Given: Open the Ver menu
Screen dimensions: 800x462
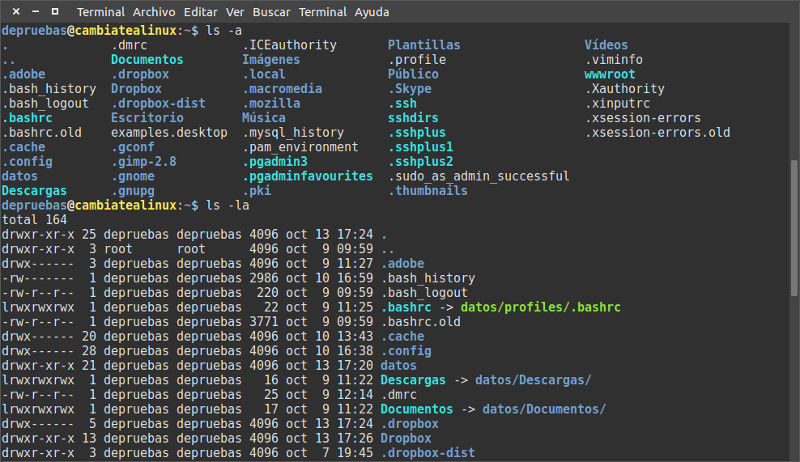Looking at the screenshot, I should 235,12.
